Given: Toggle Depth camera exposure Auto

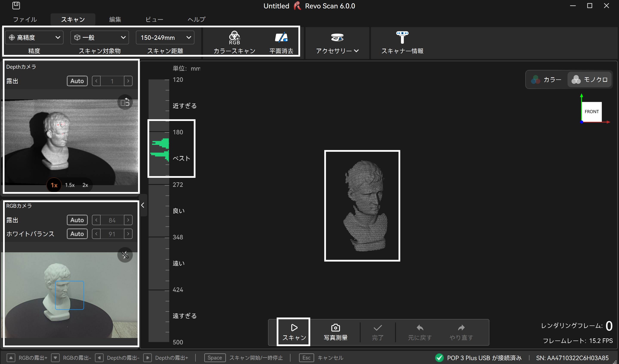Looking at the screenshot, I should click(x=77, y=81).
